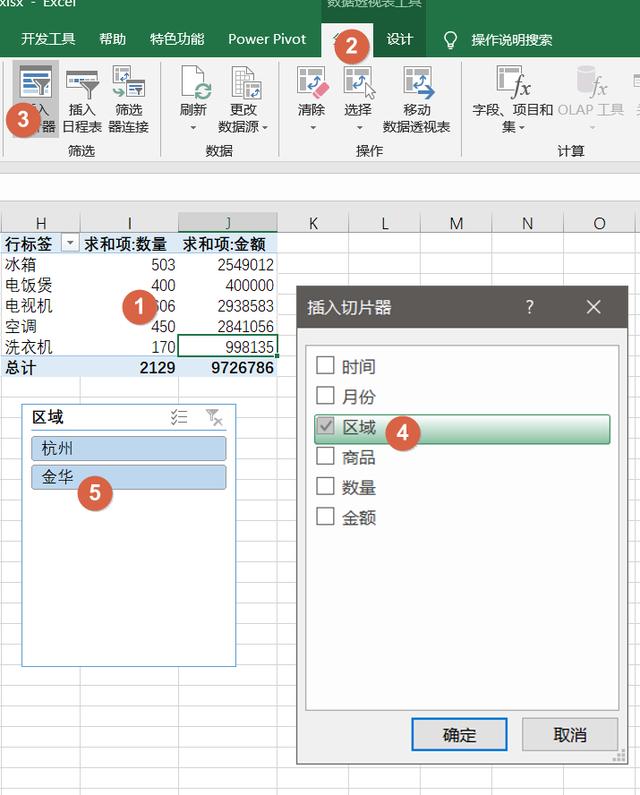Expand the 刷新 dropdown arrow

pyautogui.click(x=193, y=128)
